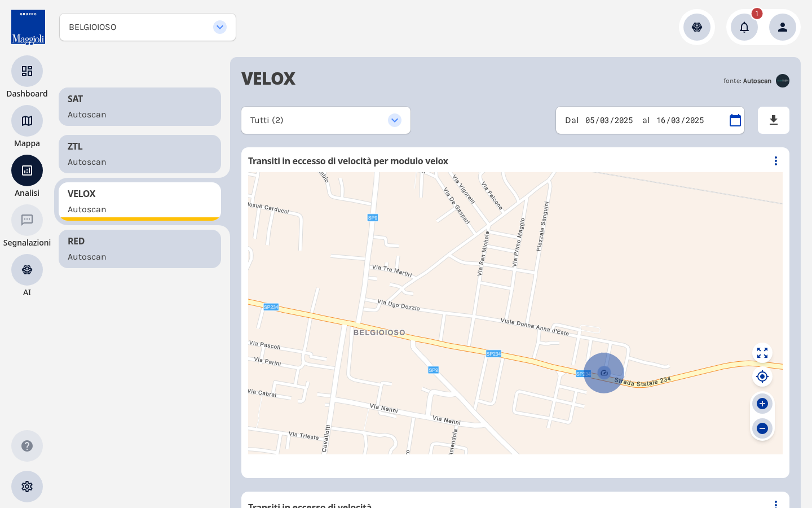This screenshot has height=508, width=812.
Task: Click the start date 05/03/2025 field
Action: tap(609, 120)
